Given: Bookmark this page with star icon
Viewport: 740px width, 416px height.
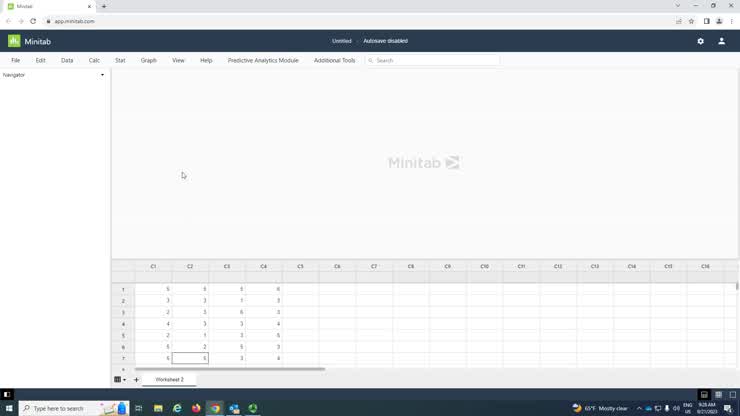Looking at the screenshot, I should coord(691,21).
